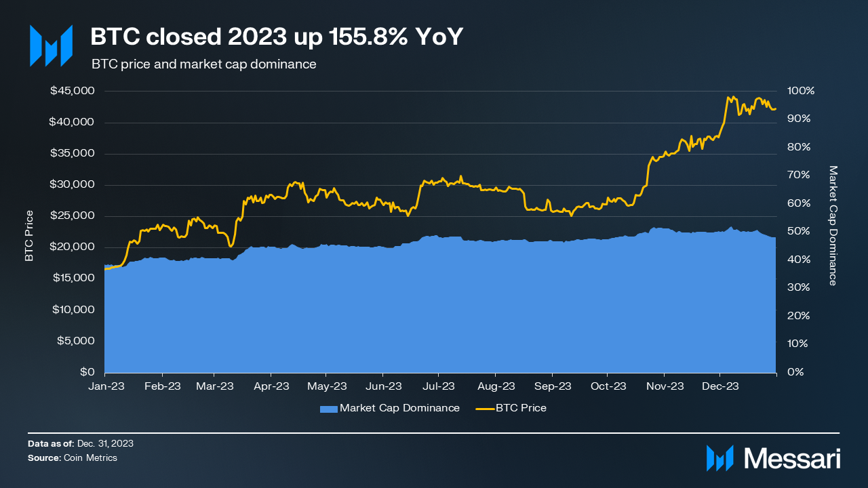Click the "70%" dominance axis label
This screenshot has height=488, width=868.
coord(798,175)
